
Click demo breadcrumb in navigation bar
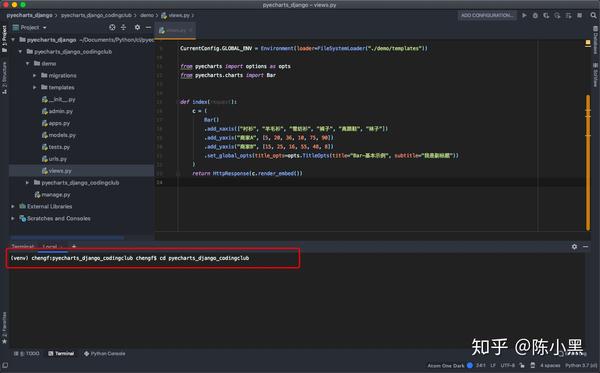click(147, 15)
